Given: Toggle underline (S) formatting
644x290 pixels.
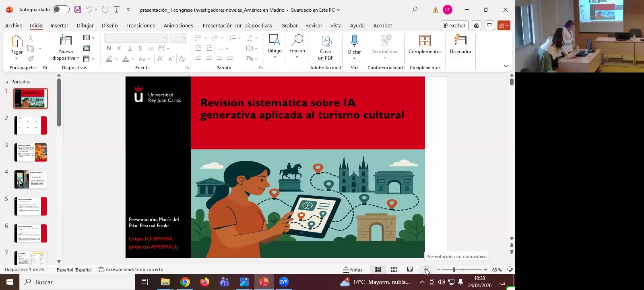Looking at the screenshot, I should 130,48.
